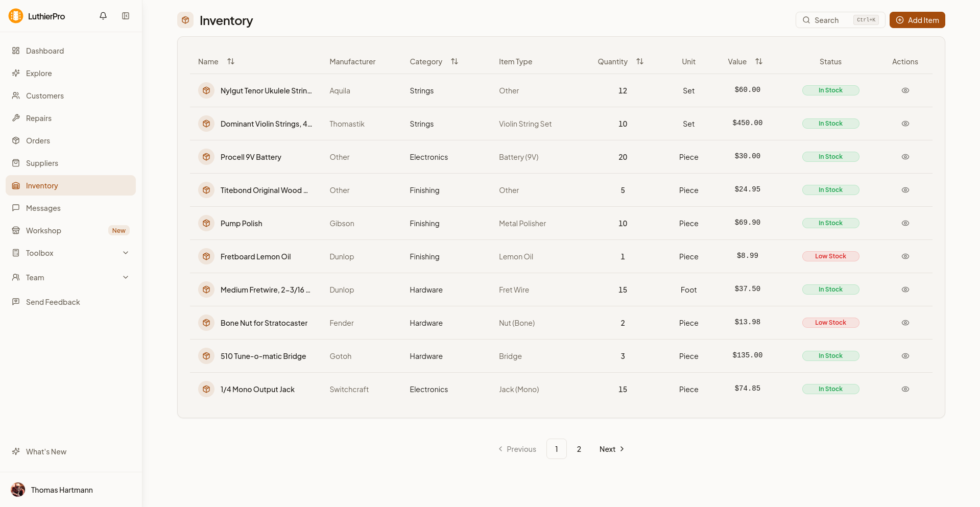Go to the Dashboard page
This screenshot has width=980, height=507.
(x=70, y=51)
